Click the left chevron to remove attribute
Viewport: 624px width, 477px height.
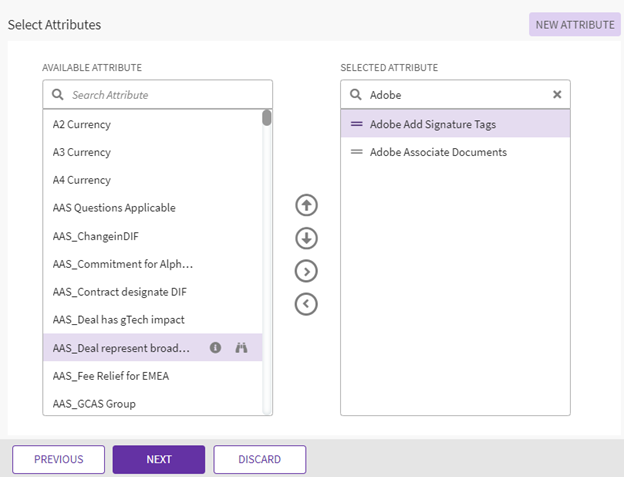[x=307, y=304]
